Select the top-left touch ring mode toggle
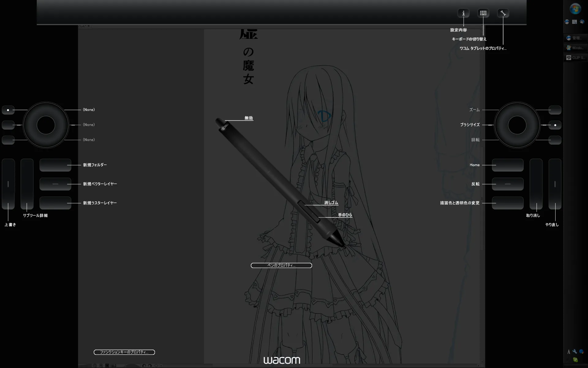This screenshot has height=368, width=588. [8, 110]
